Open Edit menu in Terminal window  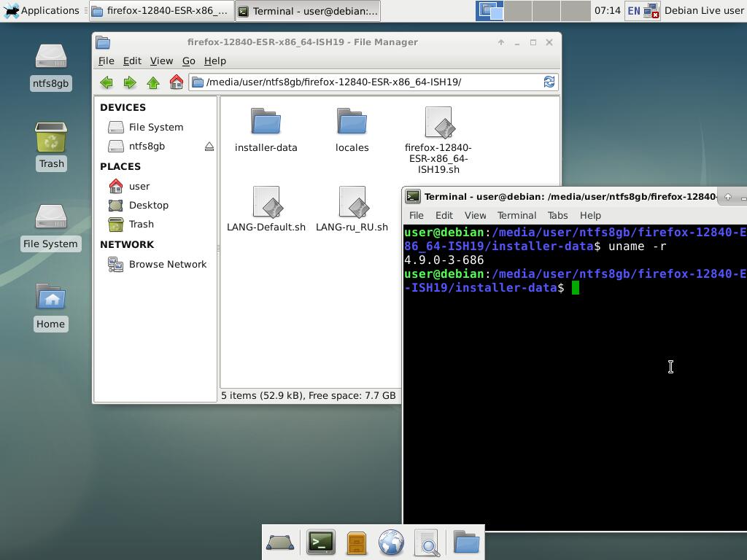click(444, 216)
